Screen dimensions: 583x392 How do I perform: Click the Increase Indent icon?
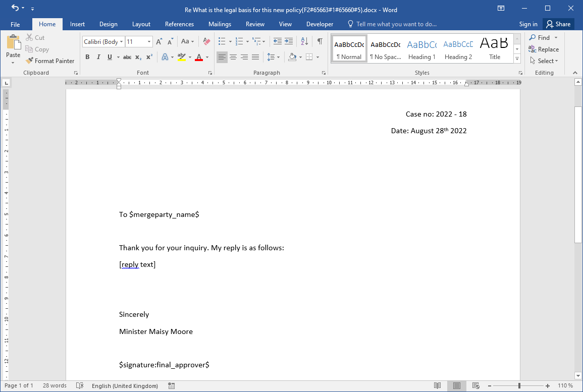coord(289,41)
